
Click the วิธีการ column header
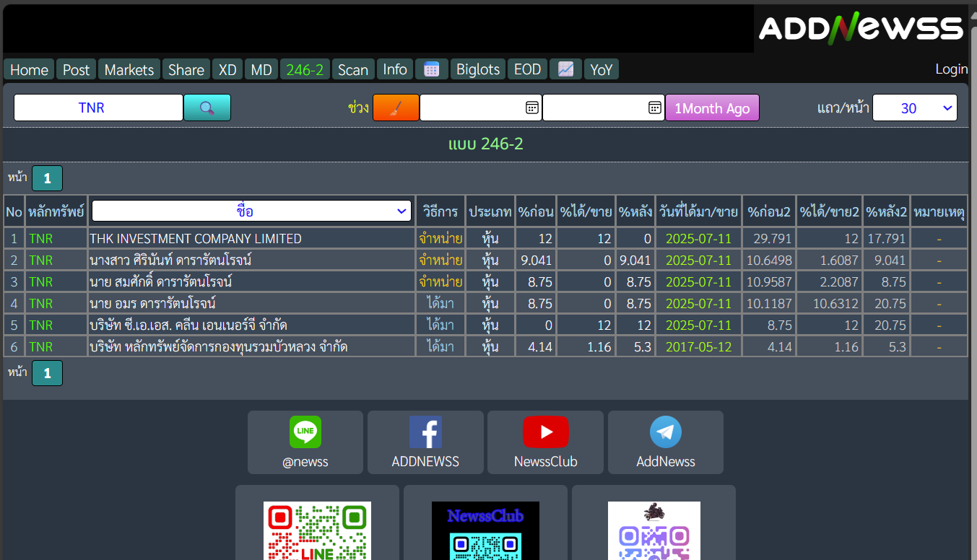440,211
